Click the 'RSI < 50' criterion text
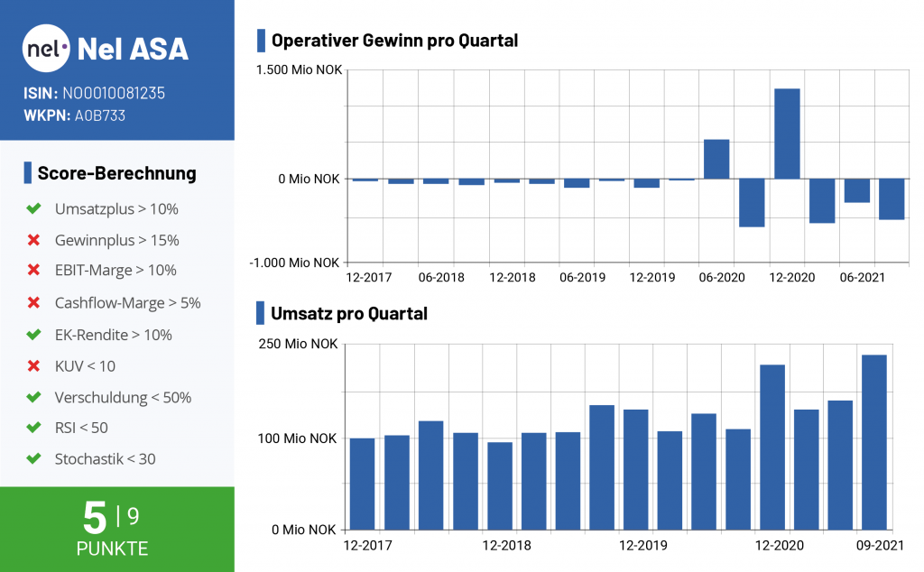This screenshot has height=572, width=924. 81,428
